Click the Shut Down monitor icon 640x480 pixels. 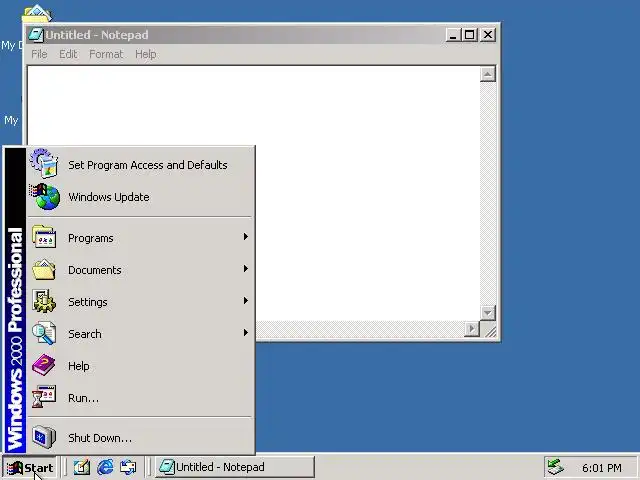pyautogui.click(x=44, y=437)
